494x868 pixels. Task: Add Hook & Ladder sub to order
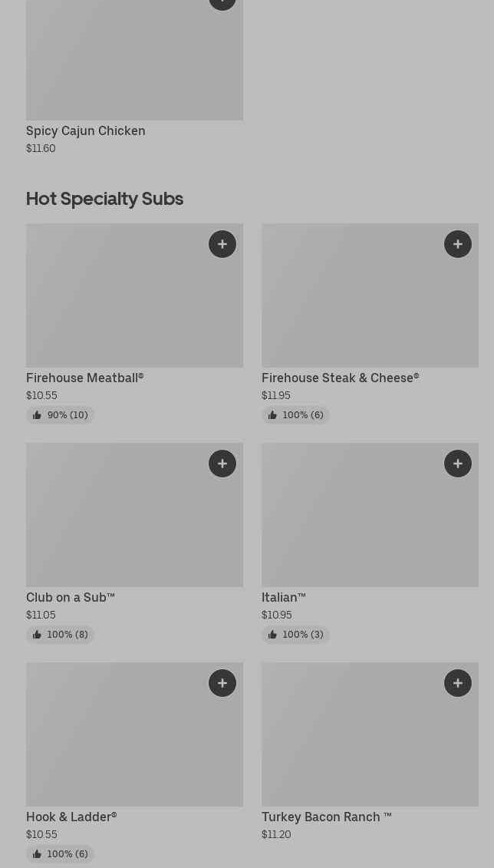[222, 683]
